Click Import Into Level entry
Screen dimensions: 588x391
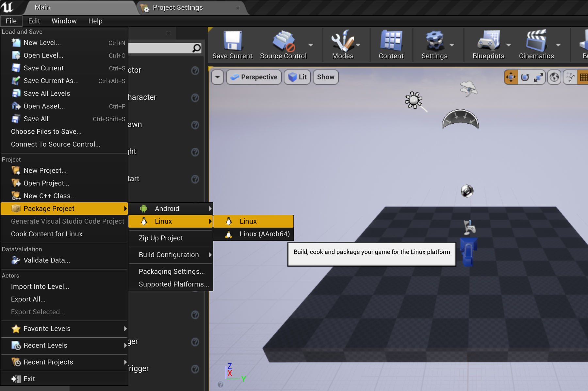(x=64, y=287)
